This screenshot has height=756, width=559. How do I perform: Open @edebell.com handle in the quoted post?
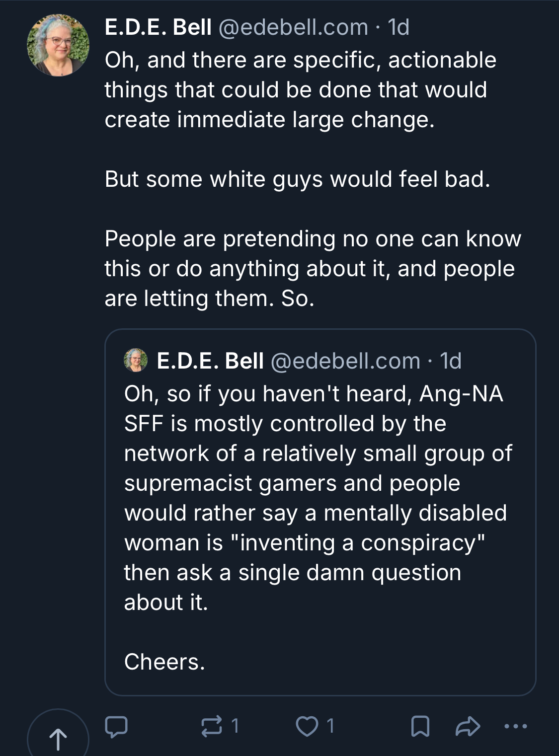[x=345, y=361]
